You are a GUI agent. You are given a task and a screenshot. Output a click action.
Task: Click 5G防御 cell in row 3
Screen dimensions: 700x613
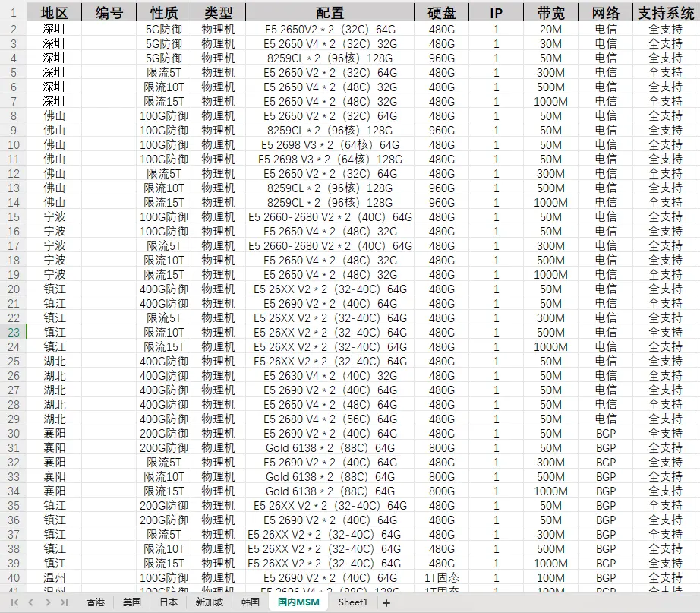click(x=164, y=44)
